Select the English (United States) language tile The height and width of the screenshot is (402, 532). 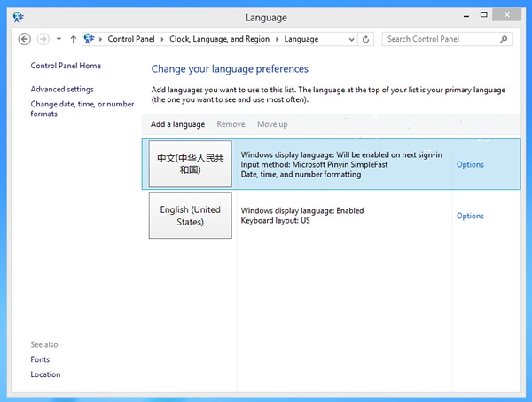190,216
